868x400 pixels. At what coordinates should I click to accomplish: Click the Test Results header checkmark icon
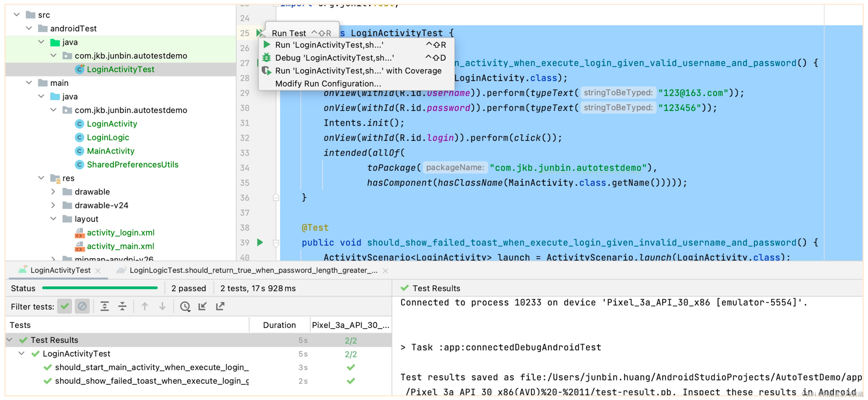[404, 288]
